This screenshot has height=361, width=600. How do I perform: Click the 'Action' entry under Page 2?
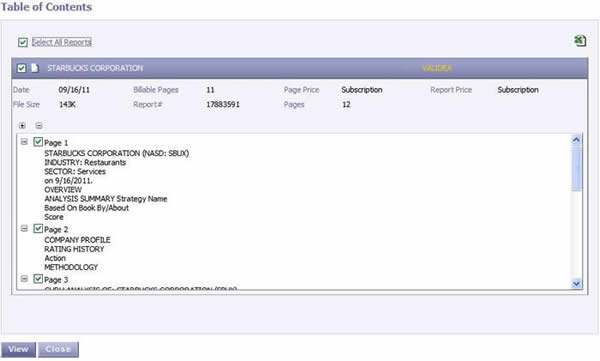pyautogui.click(x=55, y=258)
